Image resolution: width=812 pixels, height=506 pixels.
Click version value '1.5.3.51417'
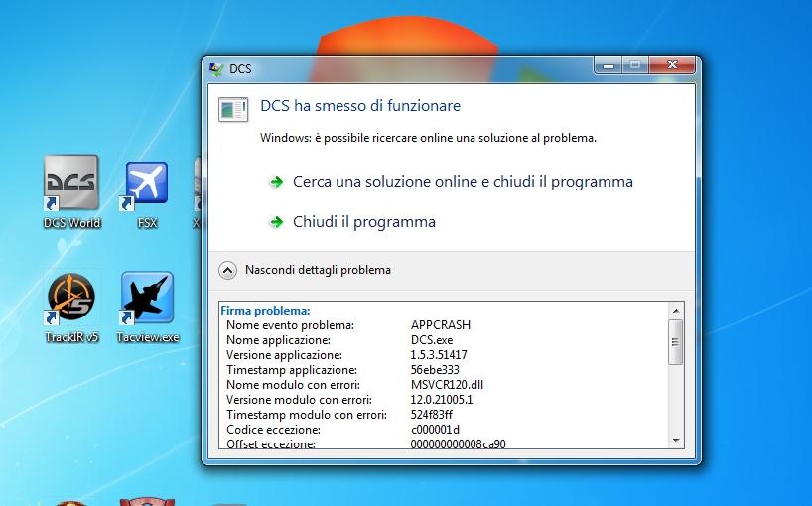(439, 355)
